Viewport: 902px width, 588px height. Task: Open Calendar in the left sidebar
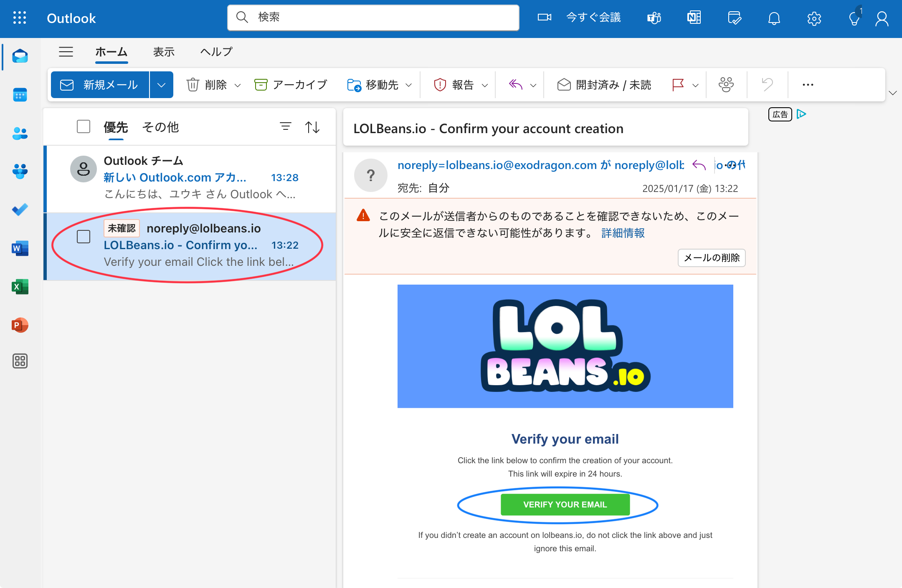click(x=20, y=95)
